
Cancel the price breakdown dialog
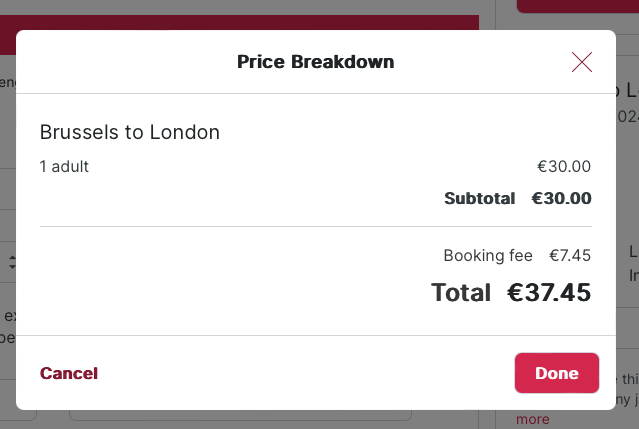click(69, 373)
